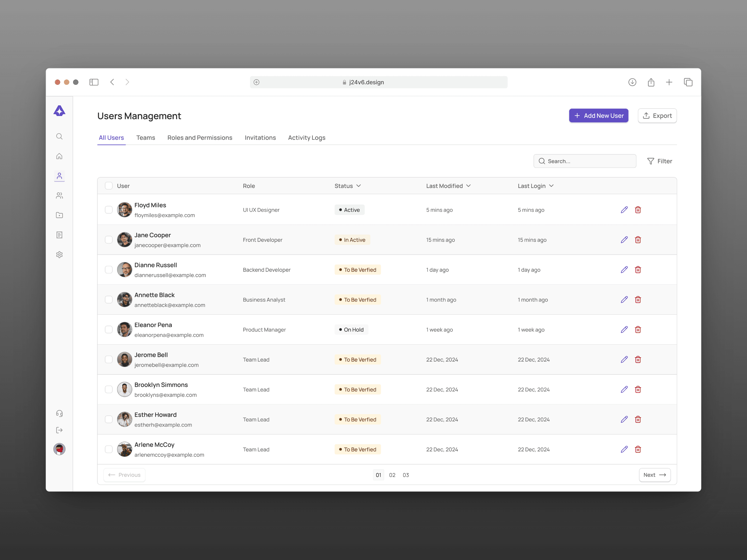Switch to the Roles and Permissions tab
This screenshot has height=560, width=747.
[200, 138]
